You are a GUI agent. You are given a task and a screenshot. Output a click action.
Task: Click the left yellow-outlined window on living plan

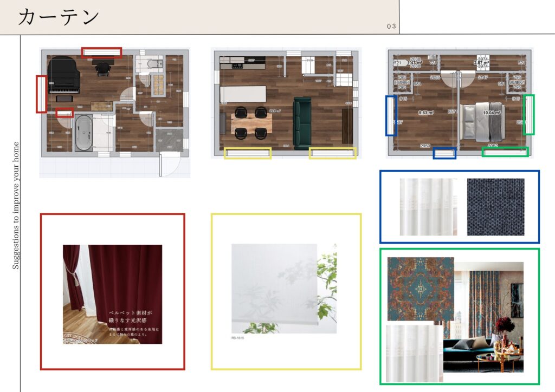tap(248, 153)
